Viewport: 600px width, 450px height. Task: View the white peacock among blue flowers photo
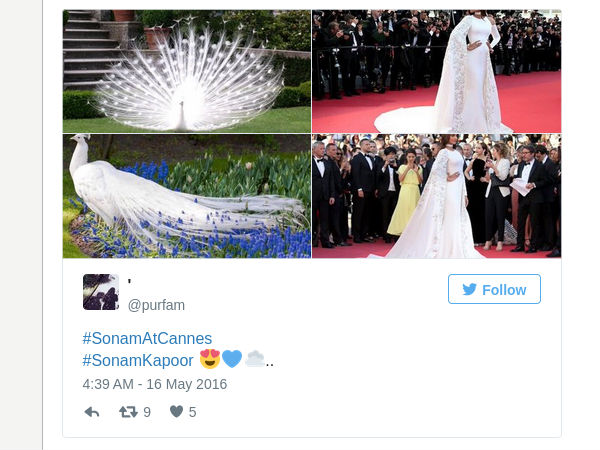coord(187,196)
